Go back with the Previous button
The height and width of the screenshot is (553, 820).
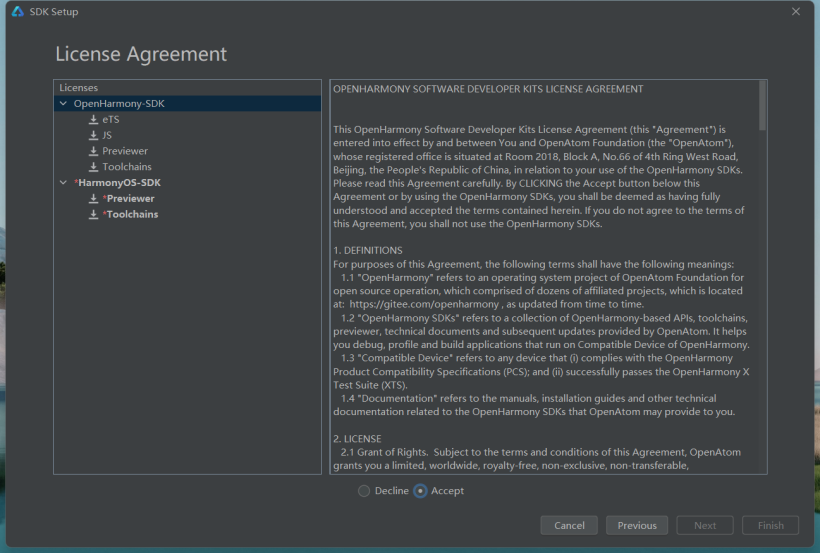(637, 525)
